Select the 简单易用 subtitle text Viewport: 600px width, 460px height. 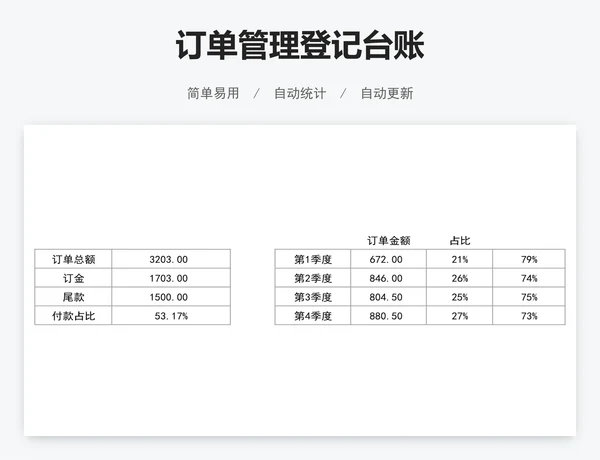point(213,93)
